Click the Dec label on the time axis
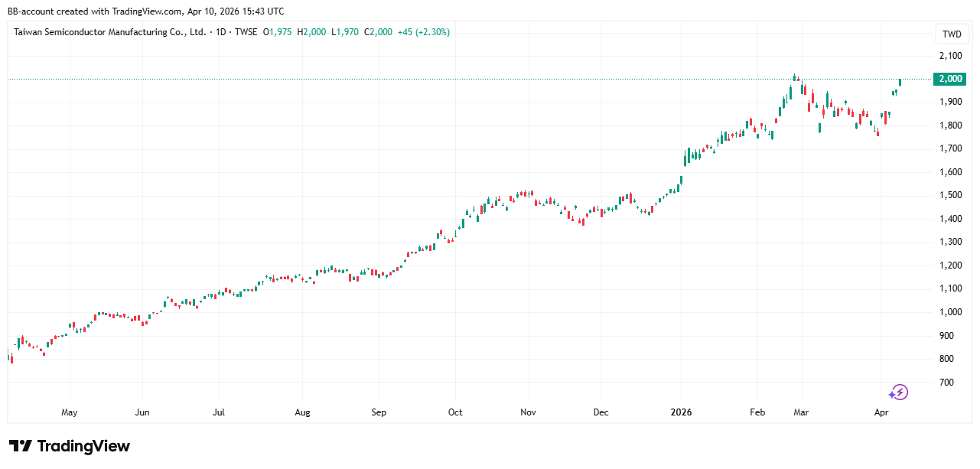 tap(601, 412)
